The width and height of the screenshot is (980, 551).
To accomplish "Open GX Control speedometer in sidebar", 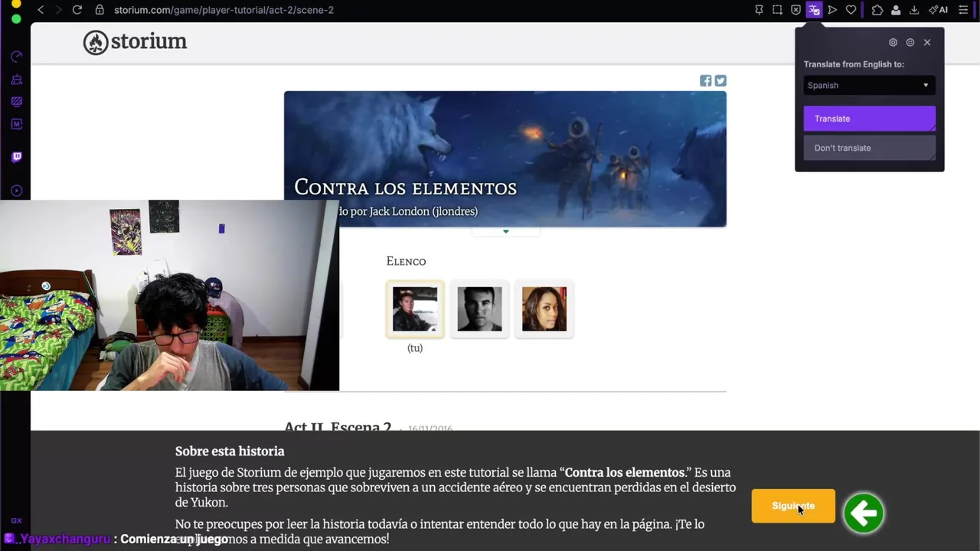I will coord(16,57).
